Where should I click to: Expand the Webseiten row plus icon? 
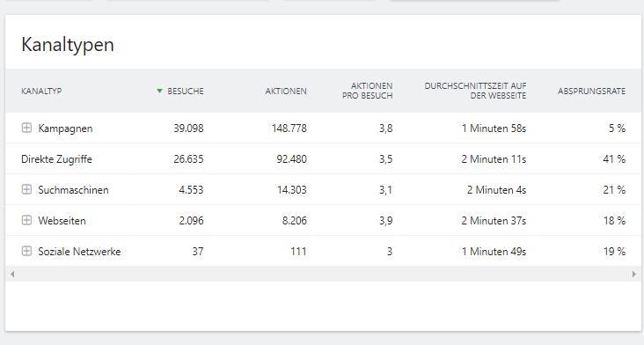pyautogui.click(x=26, y=221)
